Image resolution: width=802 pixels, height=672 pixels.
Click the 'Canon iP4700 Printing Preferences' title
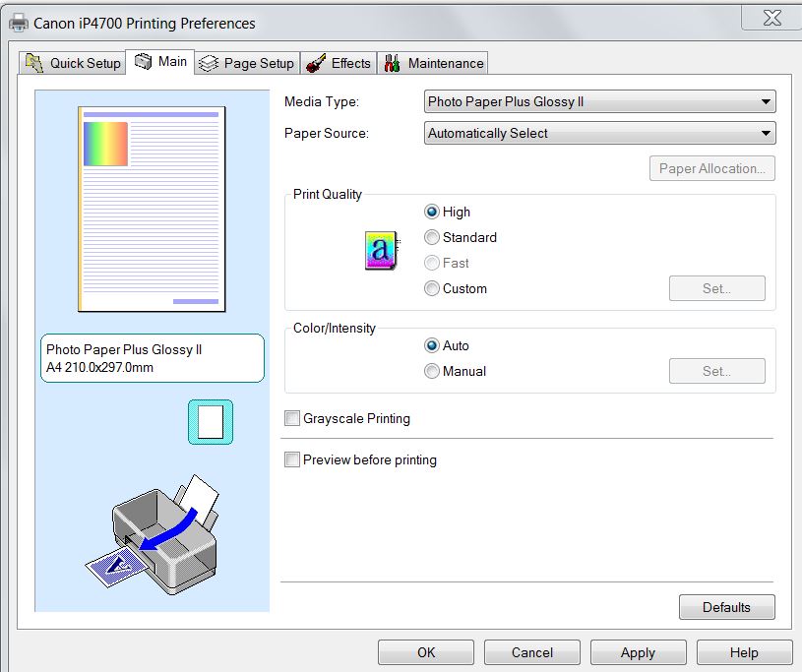point(145,24)
